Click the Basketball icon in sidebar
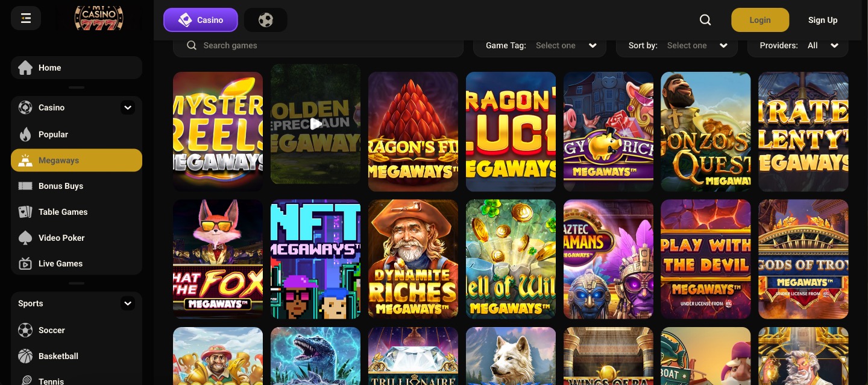868x385 pixels. (25, 356)
